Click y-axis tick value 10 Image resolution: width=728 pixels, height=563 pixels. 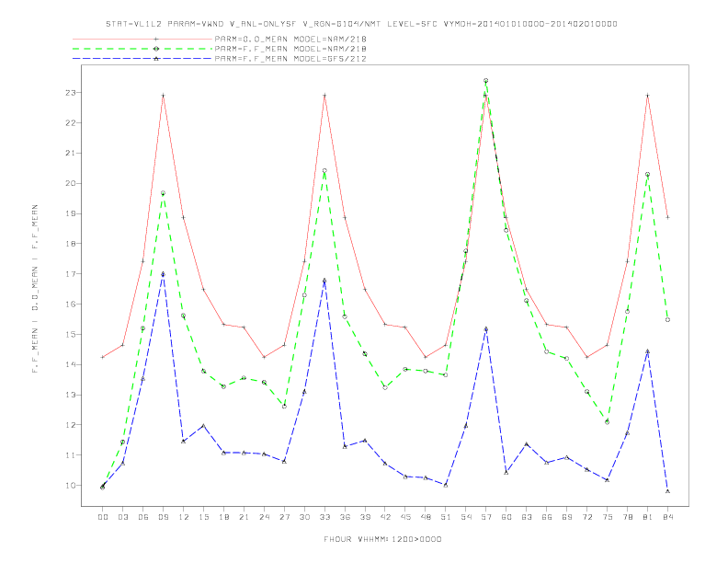click(70, 485)
